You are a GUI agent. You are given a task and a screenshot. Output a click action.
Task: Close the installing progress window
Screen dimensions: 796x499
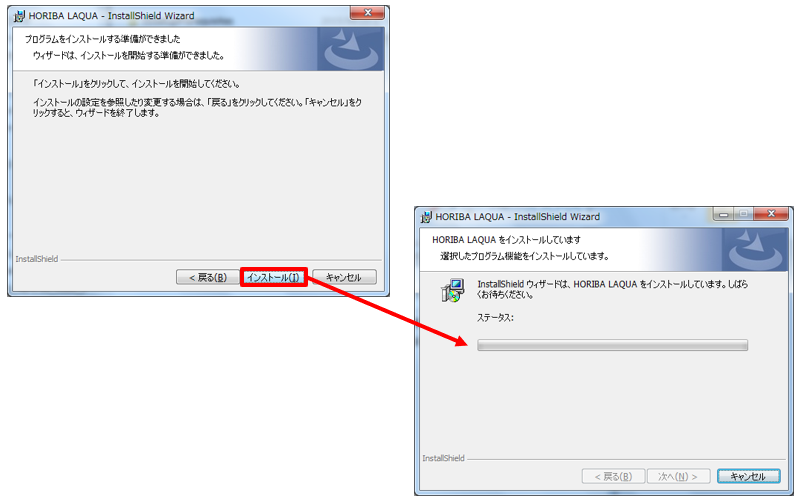[771, 214]
